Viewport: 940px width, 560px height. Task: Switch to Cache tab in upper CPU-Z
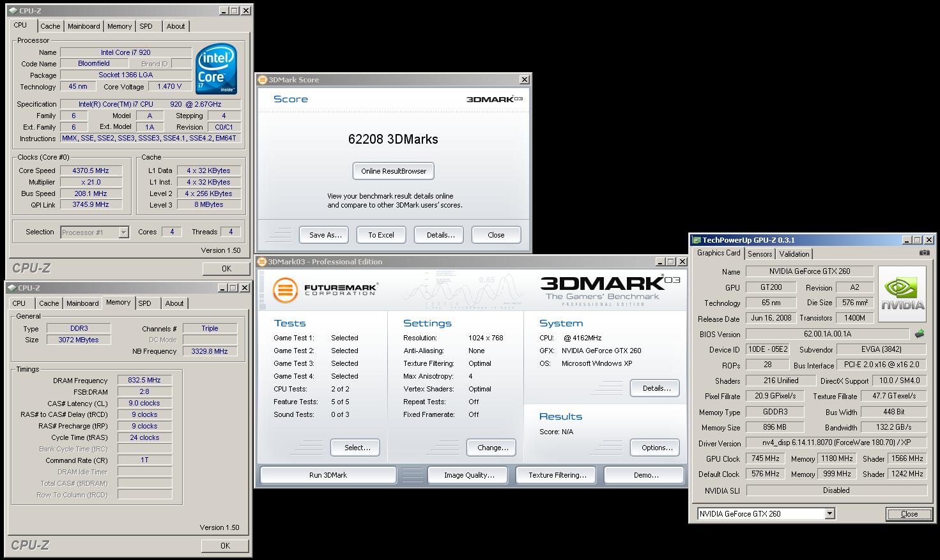point(50,26)
